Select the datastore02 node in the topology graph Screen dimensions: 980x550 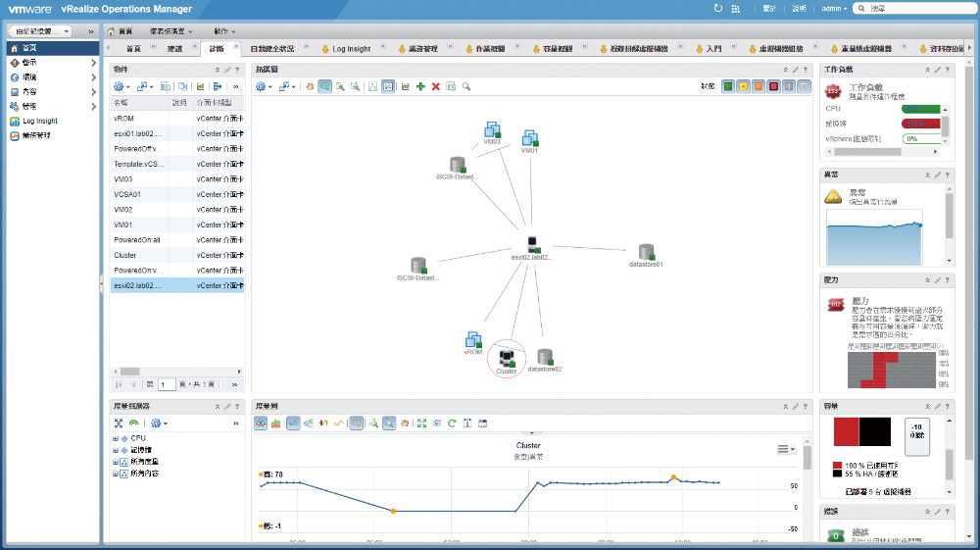click(x=545, y=360)
